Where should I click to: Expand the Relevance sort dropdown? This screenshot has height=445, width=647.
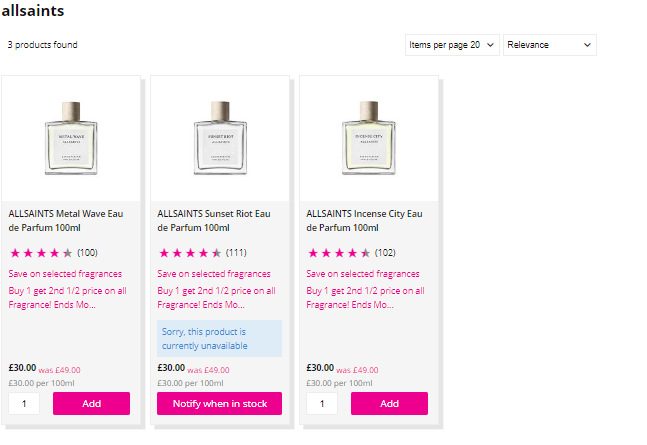(549, 45)
